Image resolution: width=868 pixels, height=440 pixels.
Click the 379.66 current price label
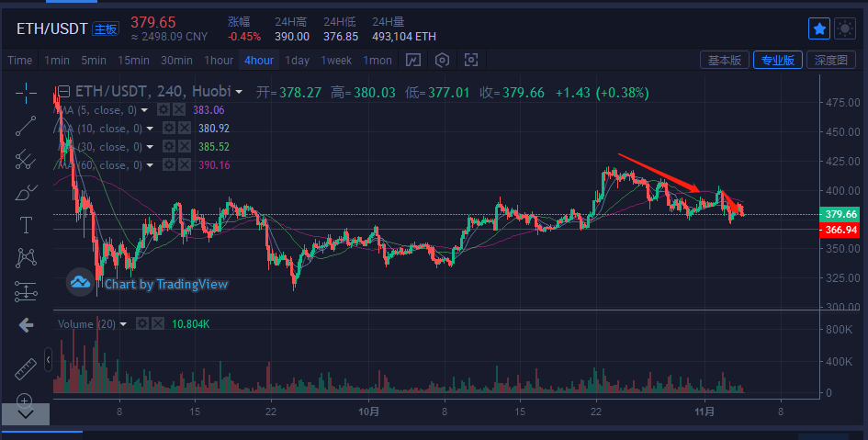840,214
